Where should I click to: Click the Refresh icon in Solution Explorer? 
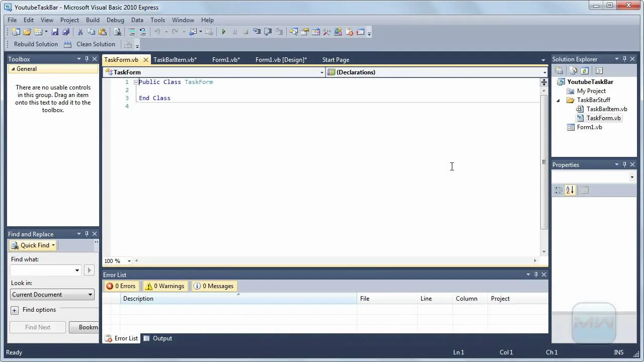click(x=585, y=71)
